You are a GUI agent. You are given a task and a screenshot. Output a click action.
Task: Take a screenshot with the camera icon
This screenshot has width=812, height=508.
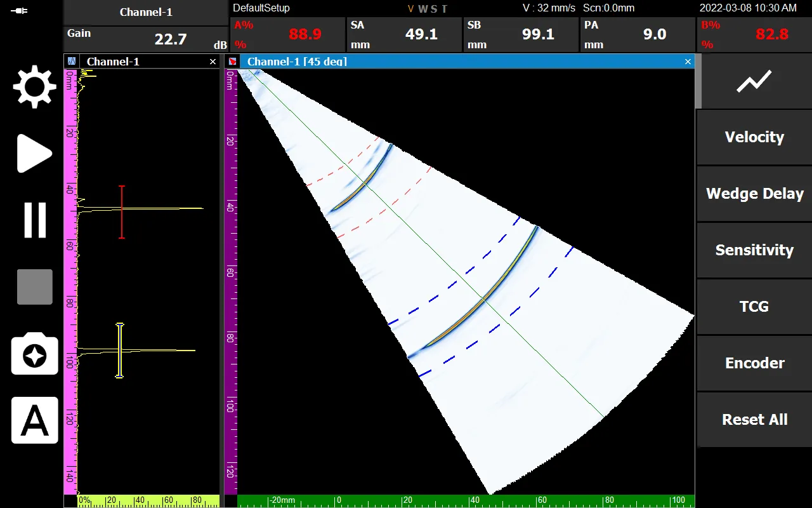35,354
